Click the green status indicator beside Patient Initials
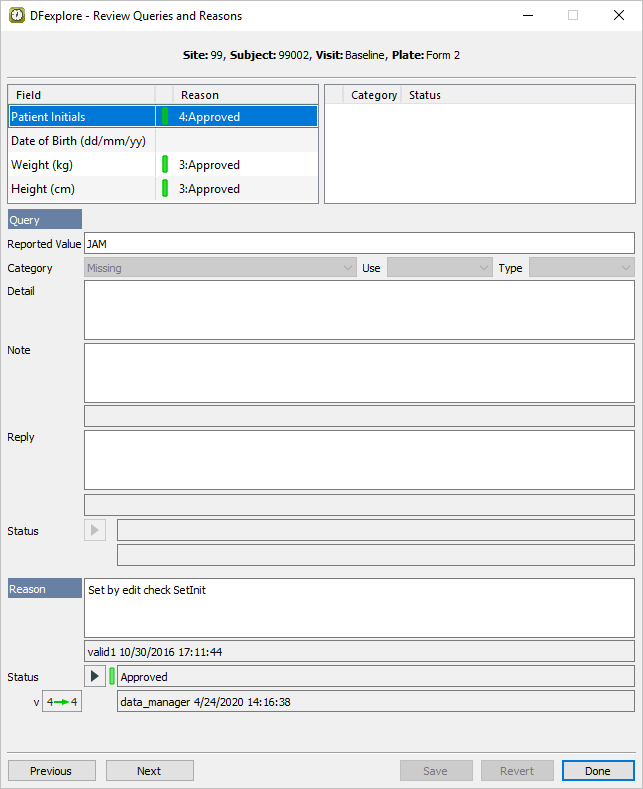This screenshot has width=643, height=789. click(165, 117)
